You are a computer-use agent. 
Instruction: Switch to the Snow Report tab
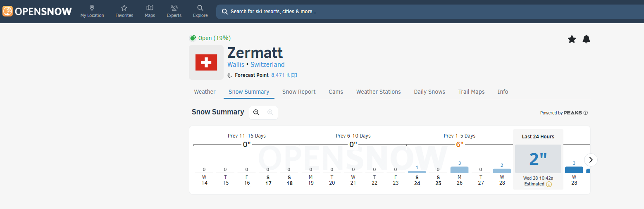(x=298, y=92)
